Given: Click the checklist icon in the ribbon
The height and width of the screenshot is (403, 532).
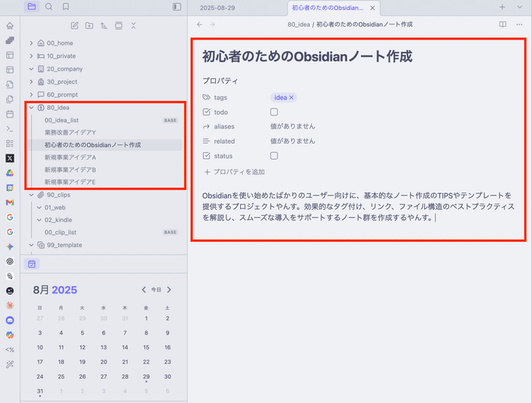Looking at the screenshot, I should click(10, 144).
